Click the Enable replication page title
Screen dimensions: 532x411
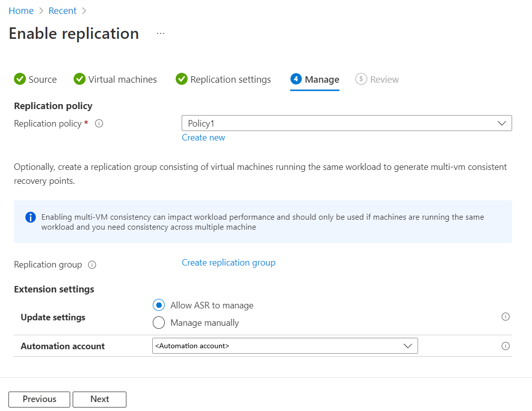[x=74, y=34]
